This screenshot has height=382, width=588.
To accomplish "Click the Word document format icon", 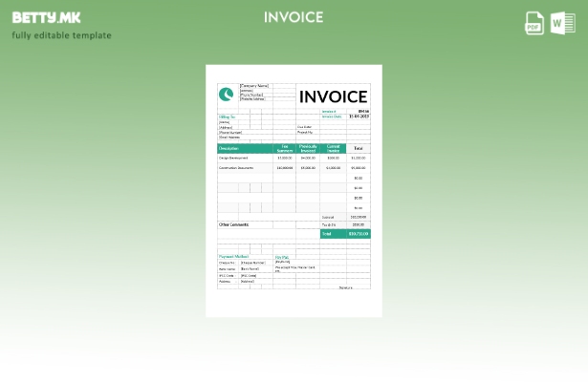I will tap(562, 23).
